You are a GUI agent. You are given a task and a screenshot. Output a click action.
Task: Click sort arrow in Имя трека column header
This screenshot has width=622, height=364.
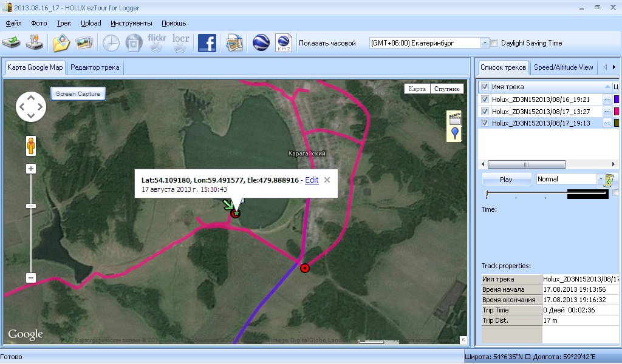[607, 87]
